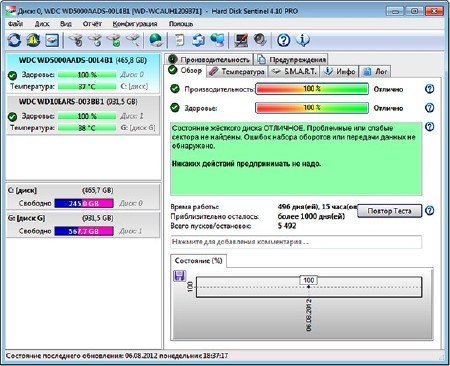Click the Повтор Теста button
The image size is (450, 366).
[x=389, y=211]
